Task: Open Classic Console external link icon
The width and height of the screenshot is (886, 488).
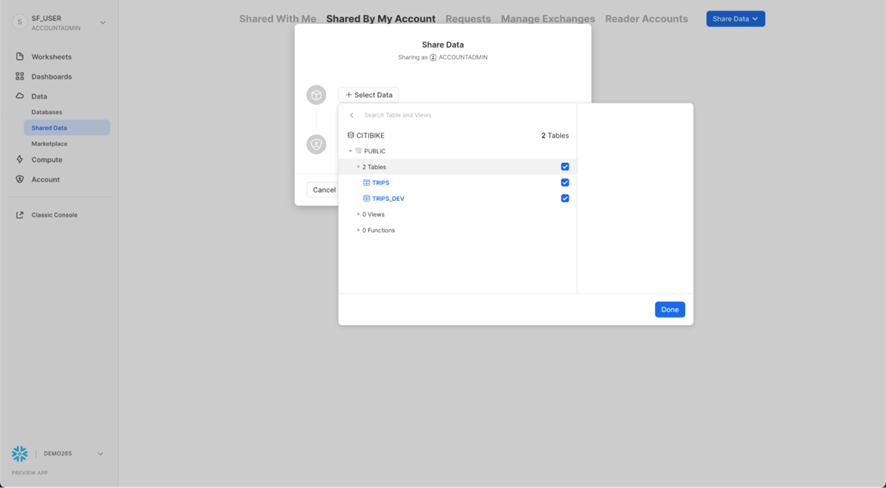Action: 20,215
